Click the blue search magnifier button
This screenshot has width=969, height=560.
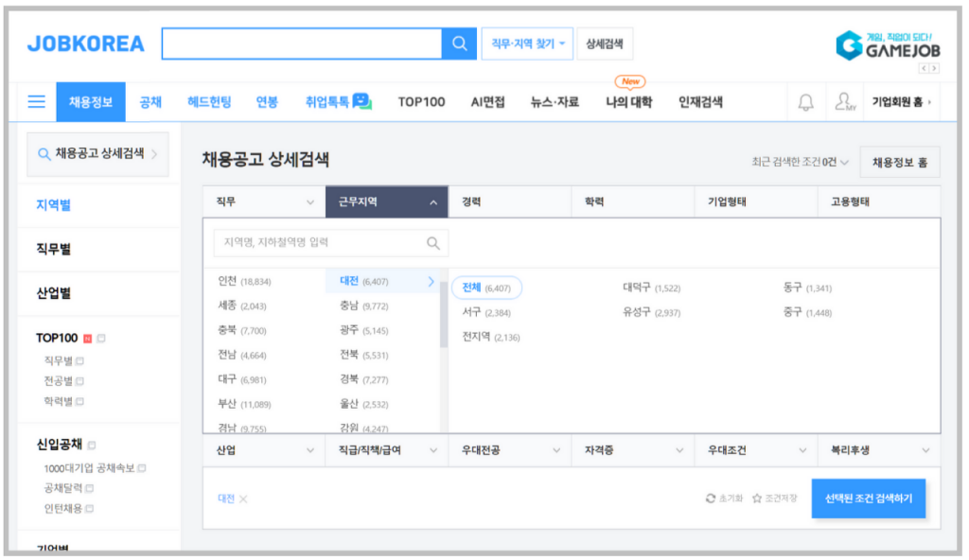point(459,44)
